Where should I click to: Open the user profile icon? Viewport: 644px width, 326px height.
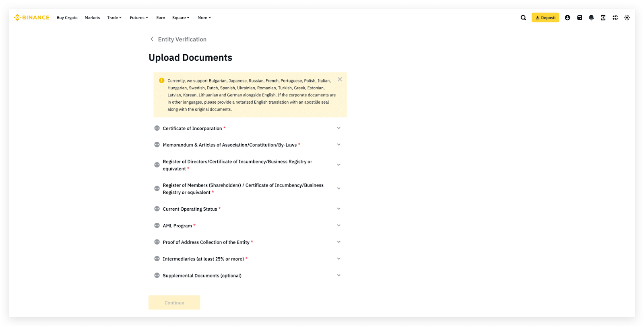(568, 18)
